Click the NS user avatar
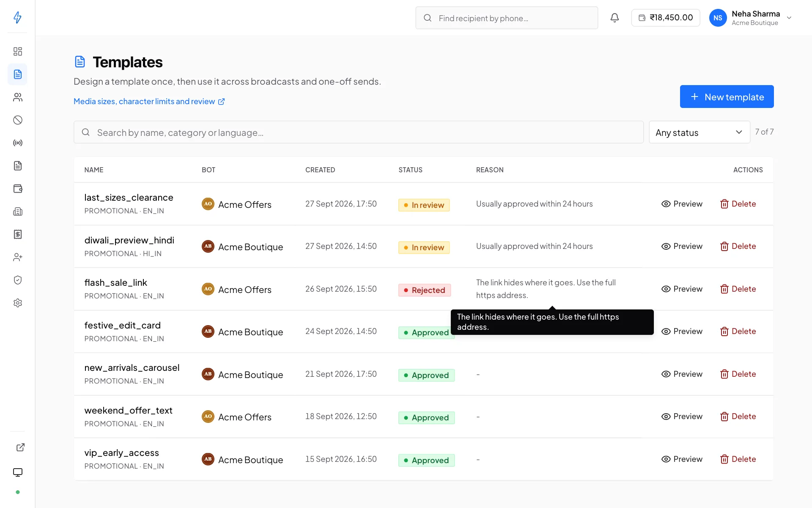 718,18
